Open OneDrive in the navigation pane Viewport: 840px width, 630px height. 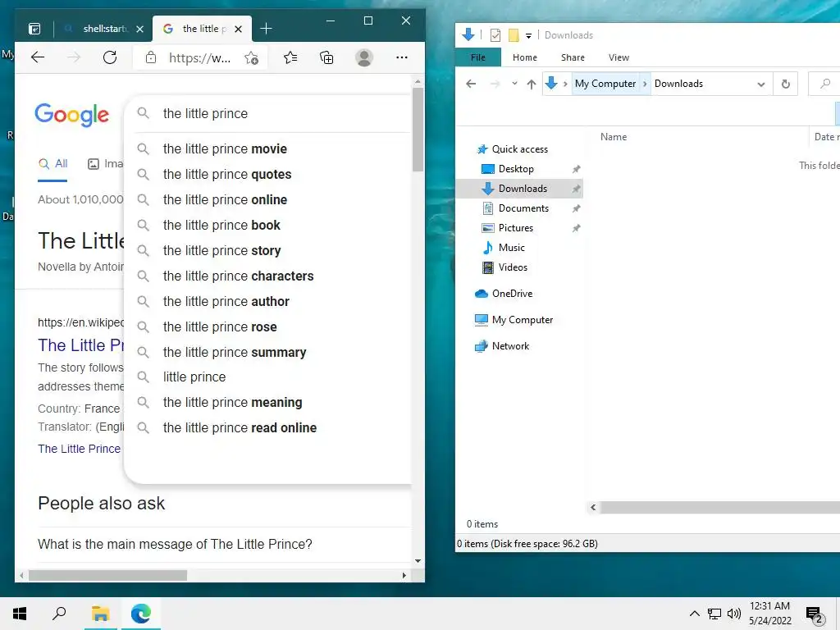click(x=512, y=294)
